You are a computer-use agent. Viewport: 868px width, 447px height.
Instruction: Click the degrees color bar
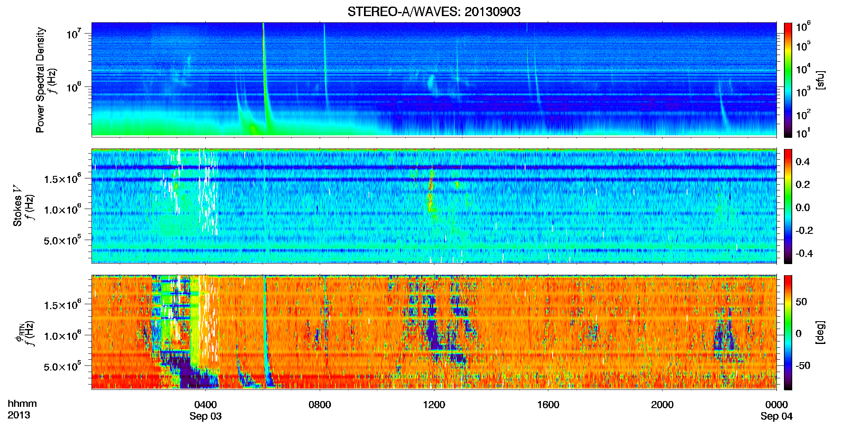tap(788, 332)
